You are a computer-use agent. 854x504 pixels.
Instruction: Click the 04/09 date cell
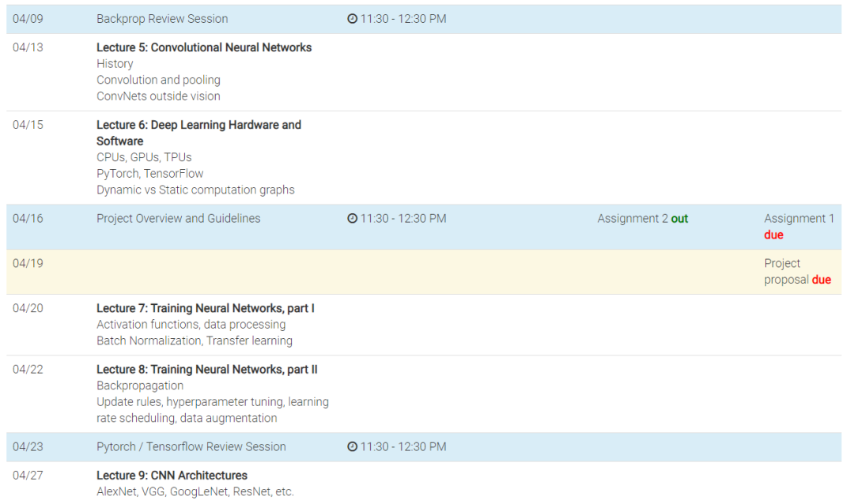point(28,19)
